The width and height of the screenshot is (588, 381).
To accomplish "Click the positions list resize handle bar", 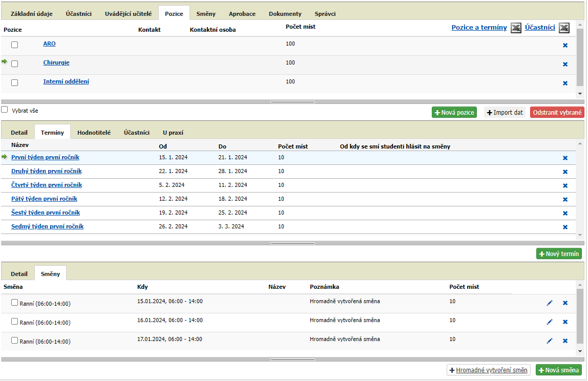I will 292,102.
